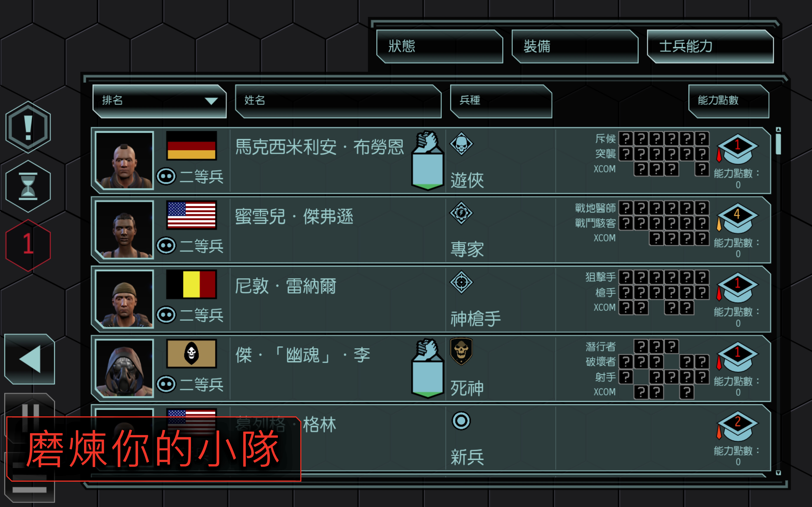Open the 排名 sort dropdown arrow
This screenshot has width=812, height=507.
click(211, 100)
